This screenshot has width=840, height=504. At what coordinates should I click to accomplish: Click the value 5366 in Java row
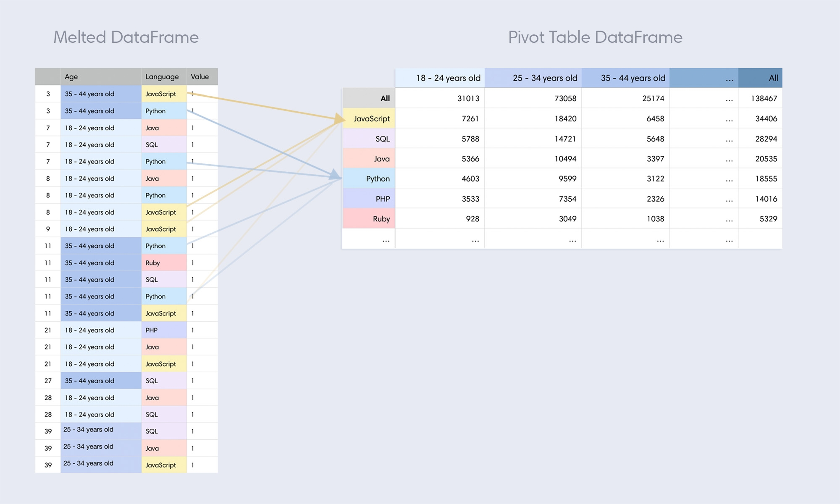click(x=470, y=159)
